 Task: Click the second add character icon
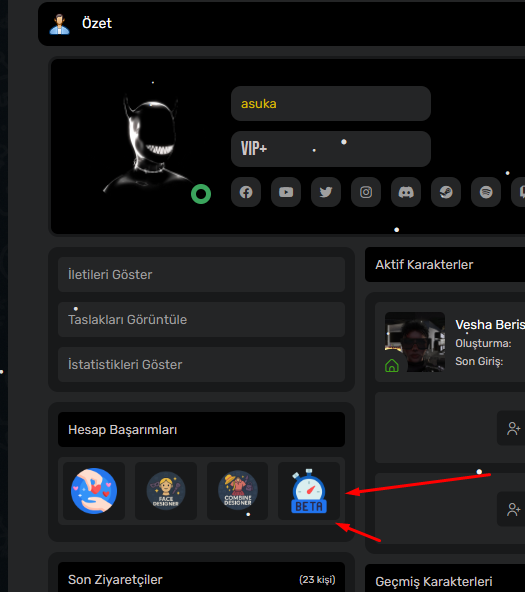pyautogui.click(x=514, y=509)
